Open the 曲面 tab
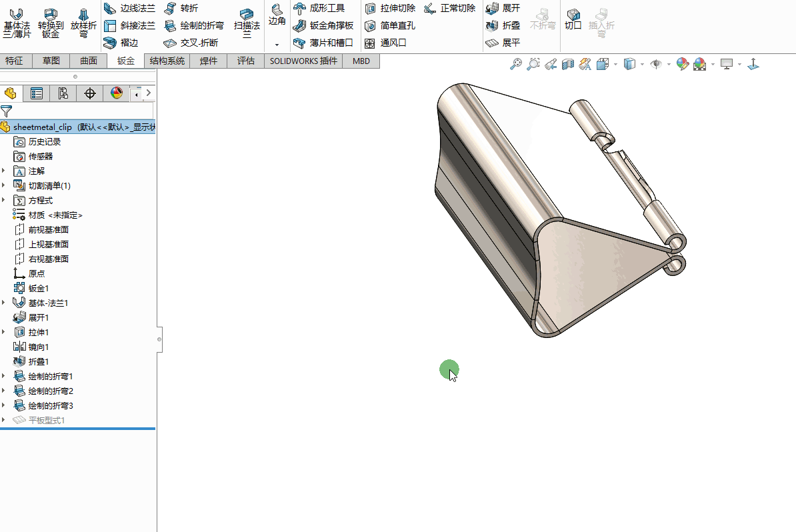Screen dimensions: 796x532 pyautogui.click(x=89, y=61)
